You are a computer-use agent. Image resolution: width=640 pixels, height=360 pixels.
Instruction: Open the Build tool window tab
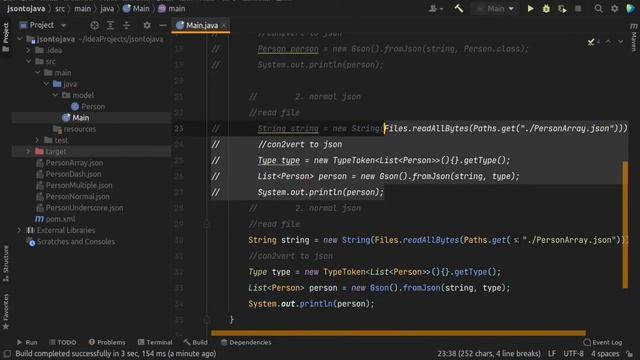coord(196,342)
